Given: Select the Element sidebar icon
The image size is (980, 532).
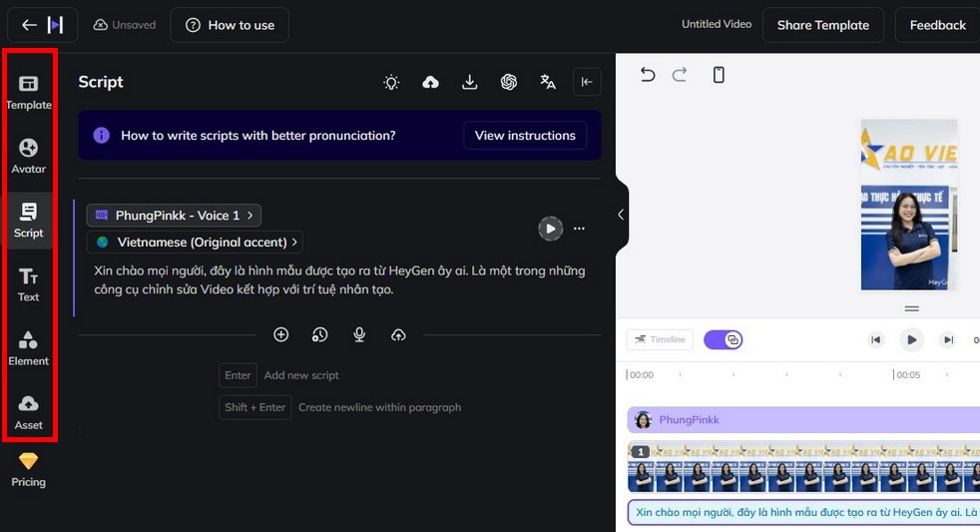Looking at the screenshot, I should [29, 348].
